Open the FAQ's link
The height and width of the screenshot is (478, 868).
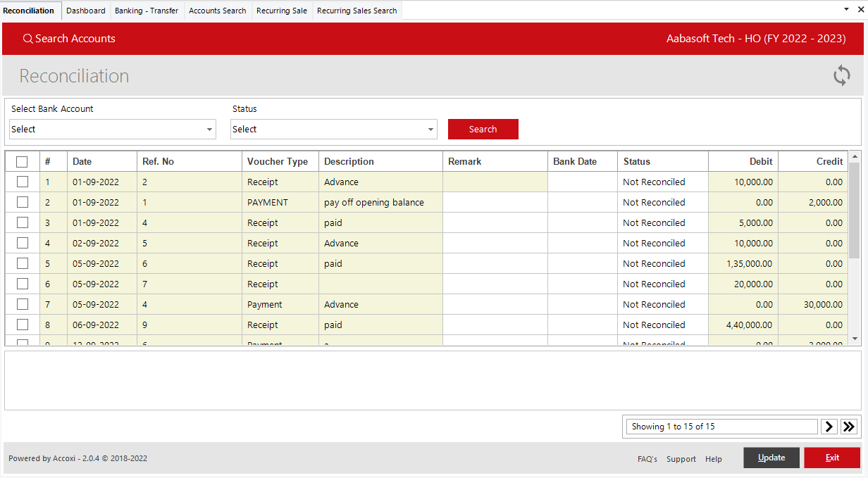647,459
